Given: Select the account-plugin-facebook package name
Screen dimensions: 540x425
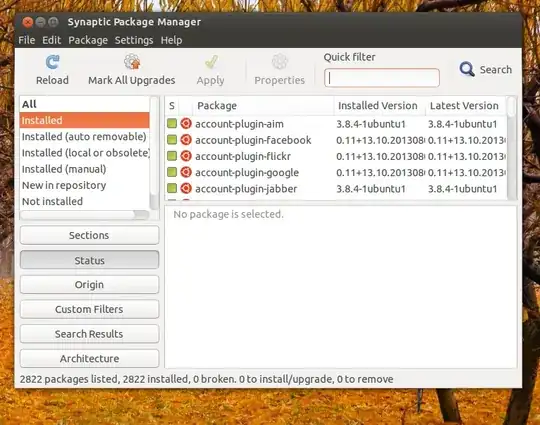Looking at the screenshot, I should (253, 140).
